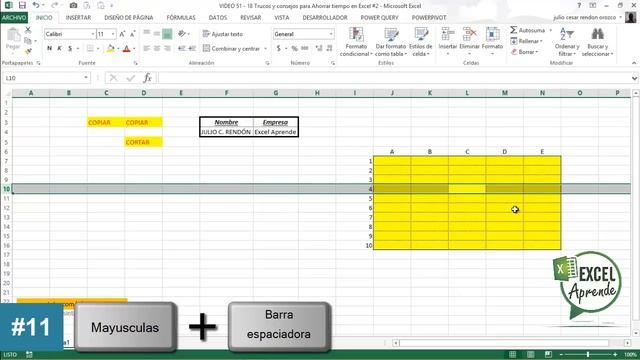Viewport: 640px width, 360px height.
Task: Open the Calibri font name dropdown
Action: [x=93, y=34]
